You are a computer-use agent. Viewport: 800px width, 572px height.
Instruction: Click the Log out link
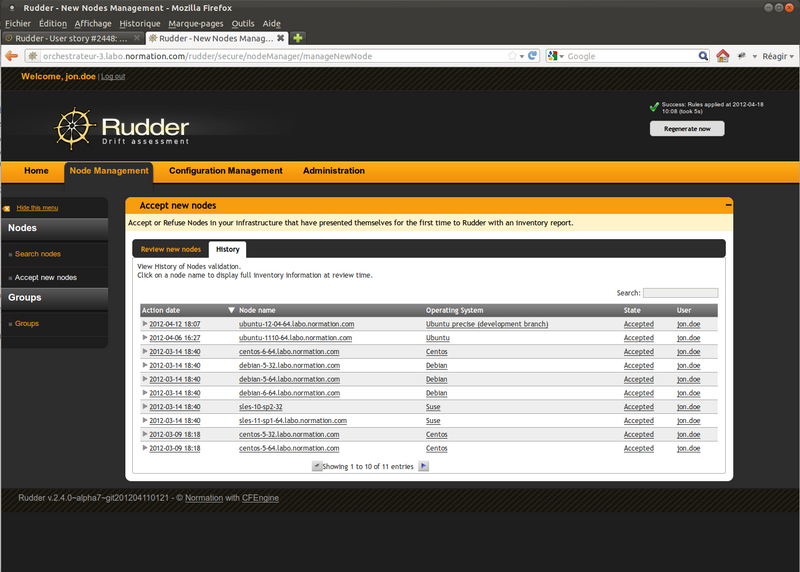point(113,77)
